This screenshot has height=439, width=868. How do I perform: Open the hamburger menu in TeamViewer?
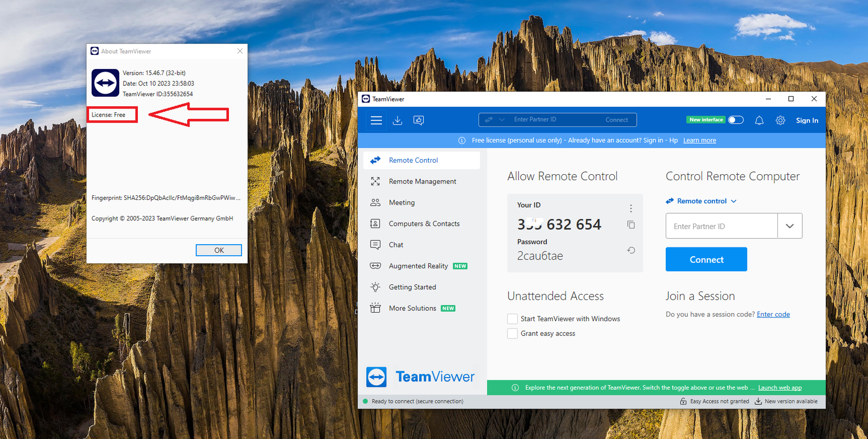pos(376,120)
